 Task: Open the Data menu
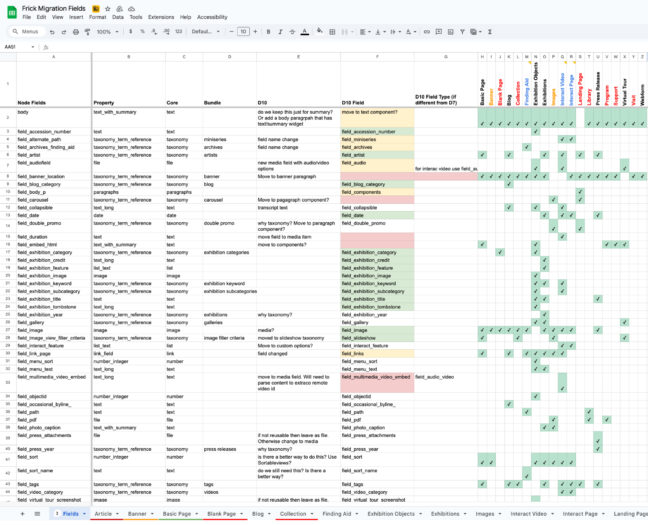tap(118, 17)
